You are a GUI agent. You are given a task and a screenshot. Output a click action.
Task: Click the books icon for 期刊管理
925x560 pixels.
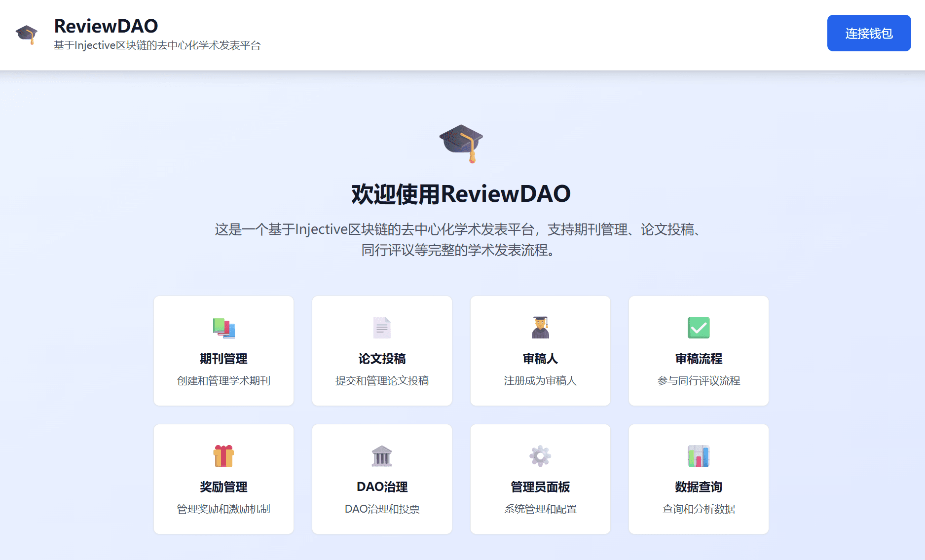223,328
